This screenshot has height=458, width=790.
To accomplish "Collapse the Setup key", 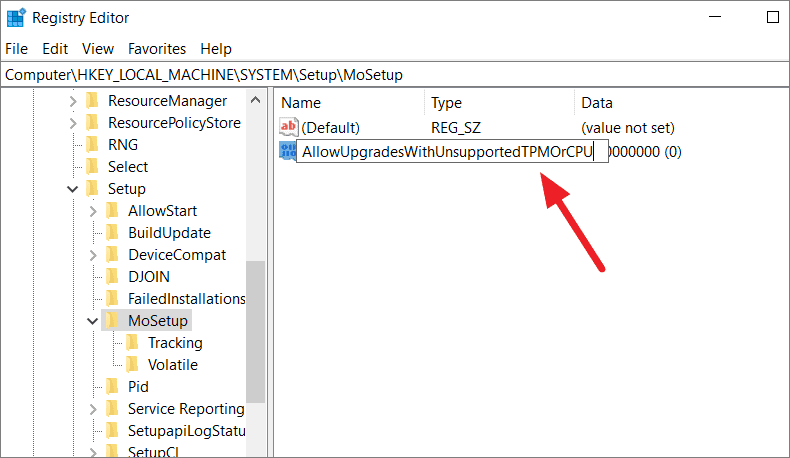I will [73, 189].
